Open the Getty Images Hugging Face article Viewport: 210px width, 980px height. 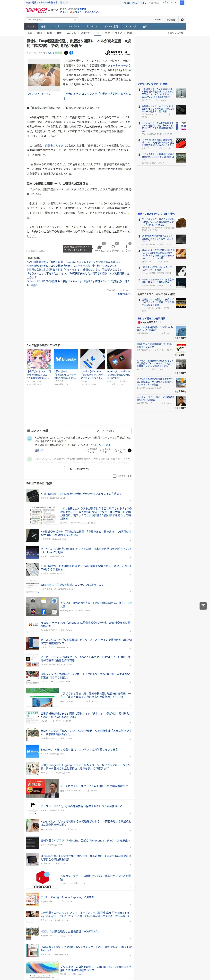86,766
